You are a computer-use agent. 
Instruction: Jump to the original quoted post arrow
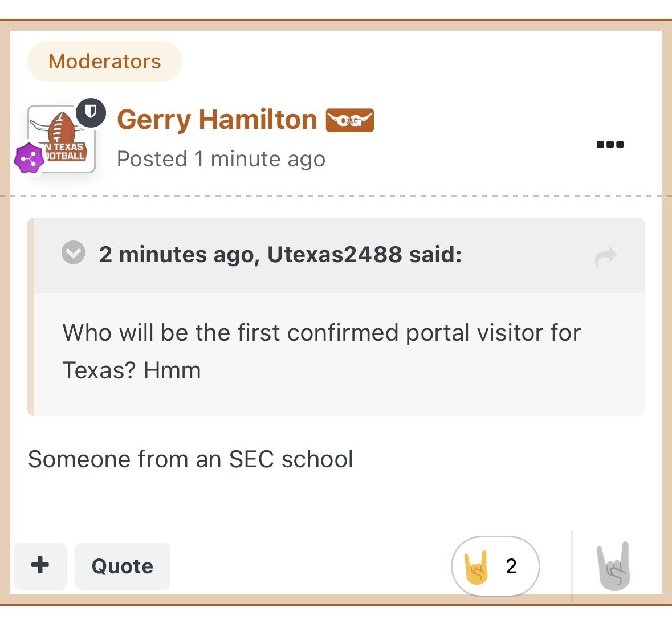click(x=605, y=256)
